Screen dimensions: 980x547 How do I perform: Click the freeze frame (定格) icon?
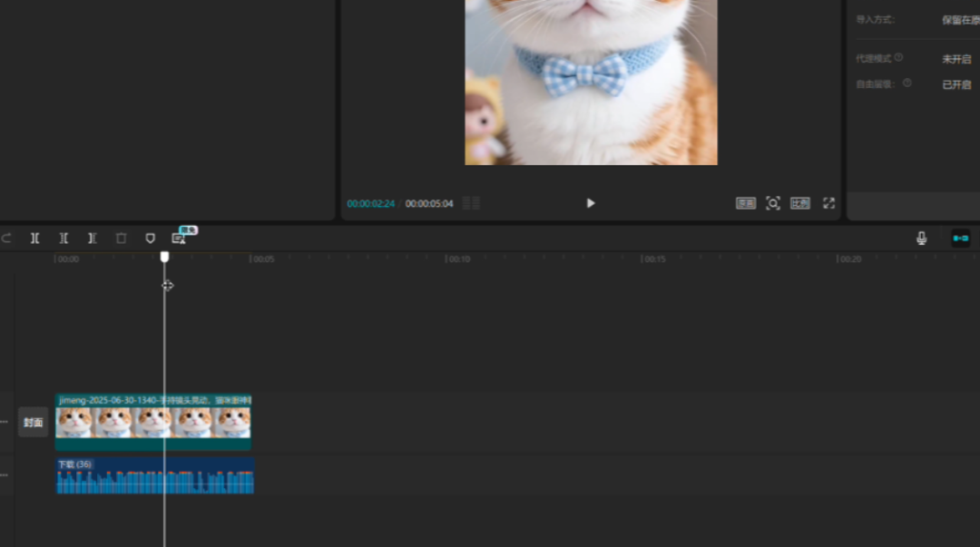point(149,238)
